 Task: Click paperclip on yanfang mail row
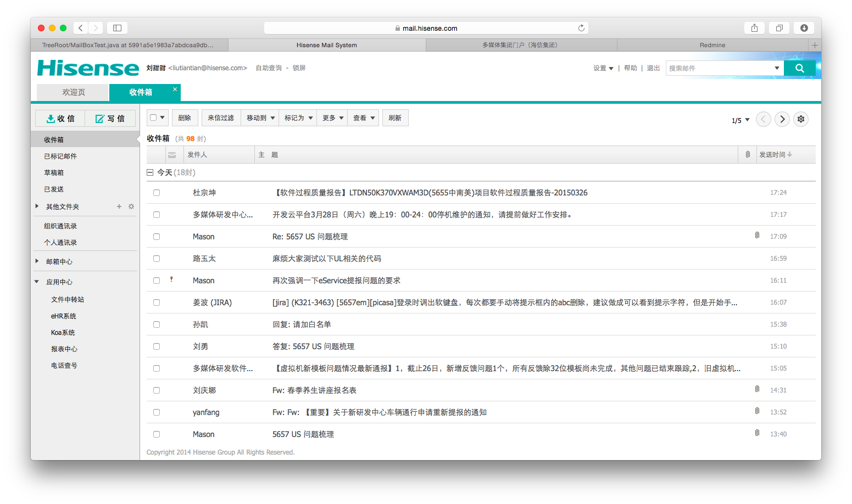[x=757, y=411]
